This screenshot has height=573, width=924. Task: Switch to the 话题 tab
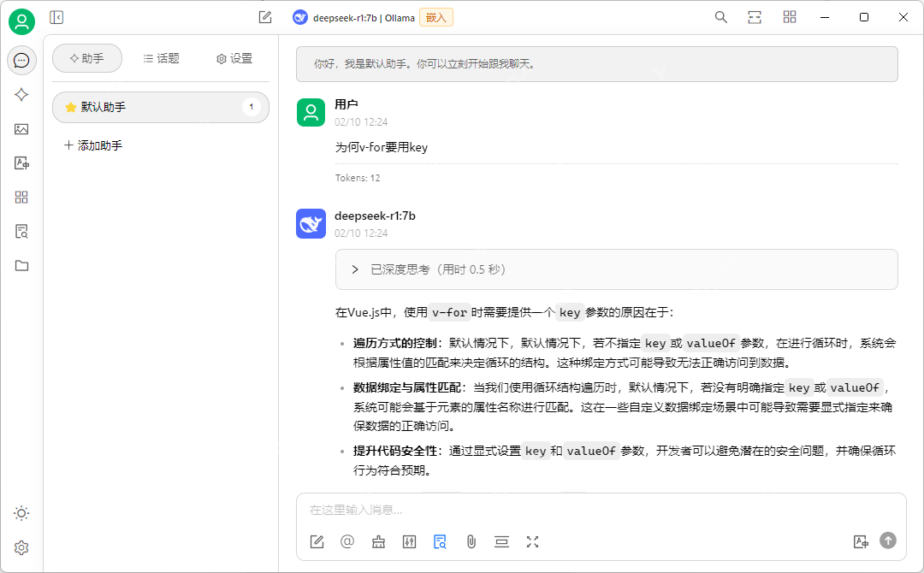(x=161, y=58)
